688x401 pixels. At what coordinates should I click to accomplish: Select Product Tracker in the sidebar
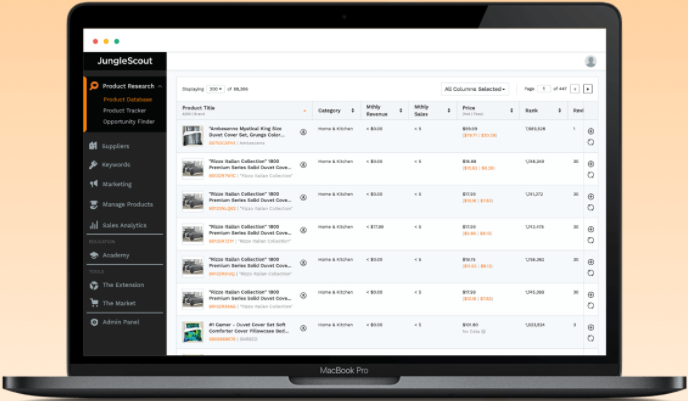[124, 111]
